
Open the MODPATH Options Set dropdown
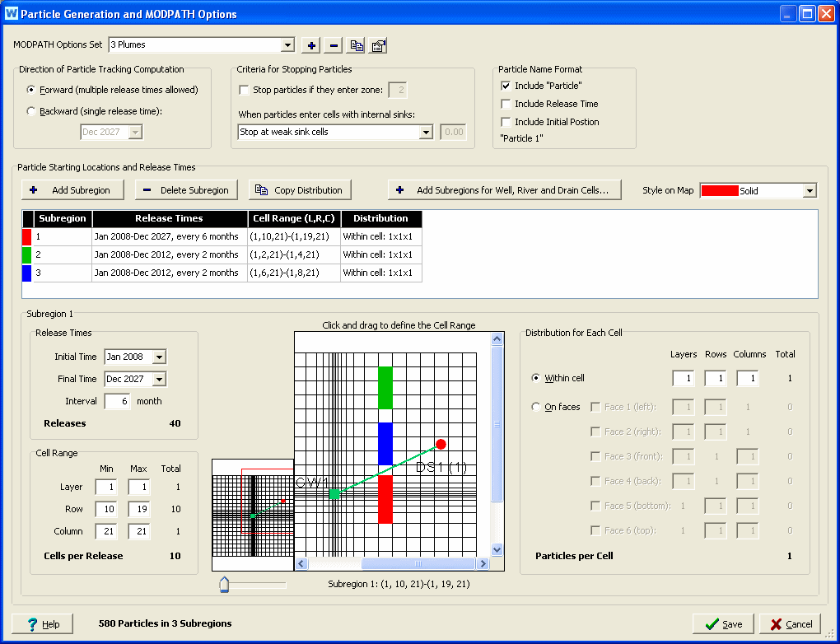[287, 45]
